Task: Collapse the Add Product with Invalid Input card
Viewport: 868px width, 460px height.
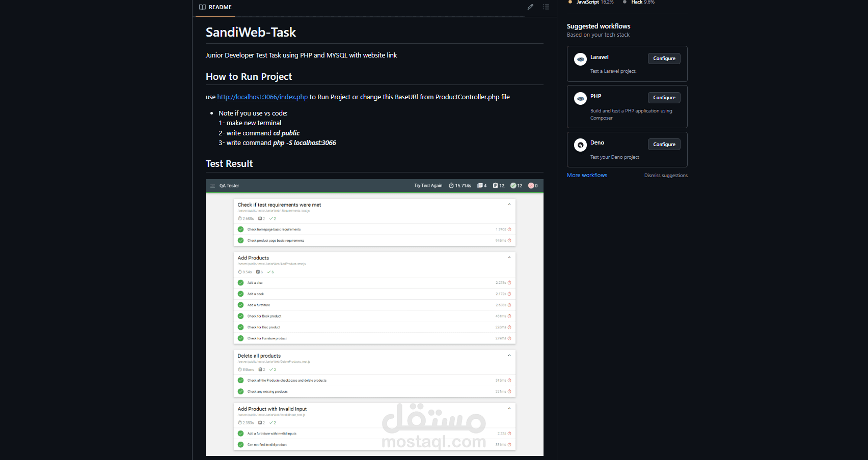Action: tap(509, 408)
